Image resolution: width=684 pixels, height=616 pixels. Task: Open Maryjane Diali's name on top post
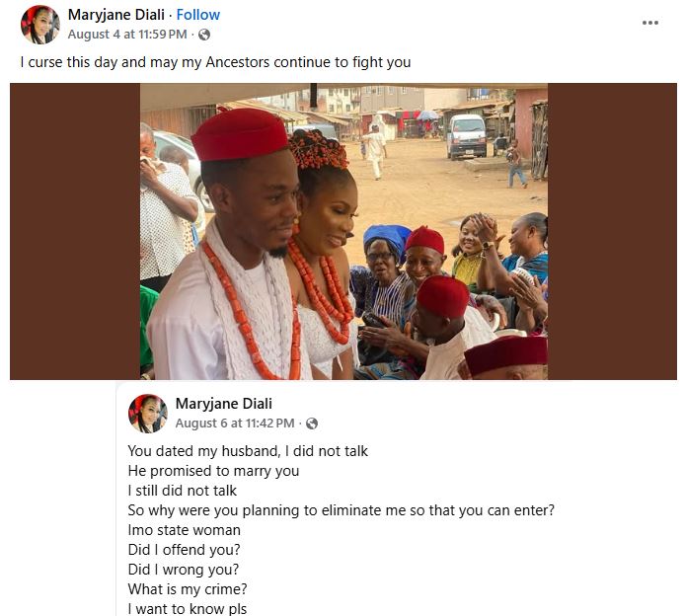tap(115, 15)
